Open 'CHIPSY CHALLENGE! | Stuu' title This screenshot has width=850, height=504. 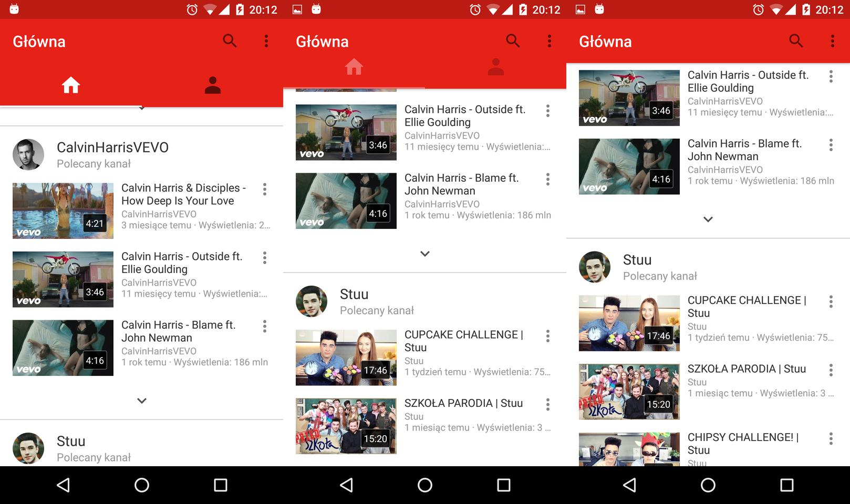[x=743, y=444]
